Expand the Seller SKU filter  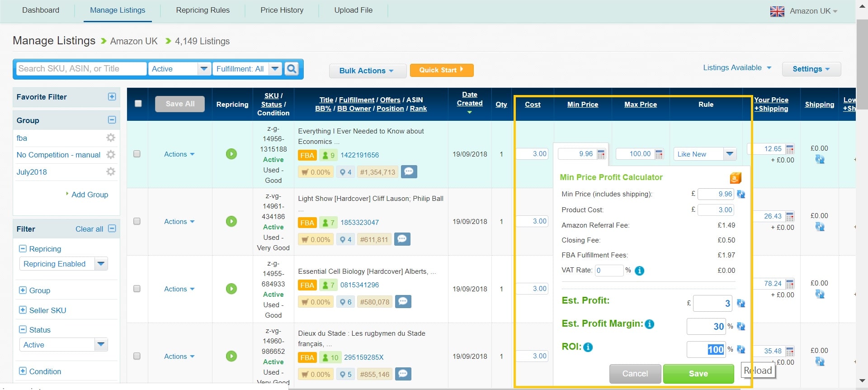point(23,310)
